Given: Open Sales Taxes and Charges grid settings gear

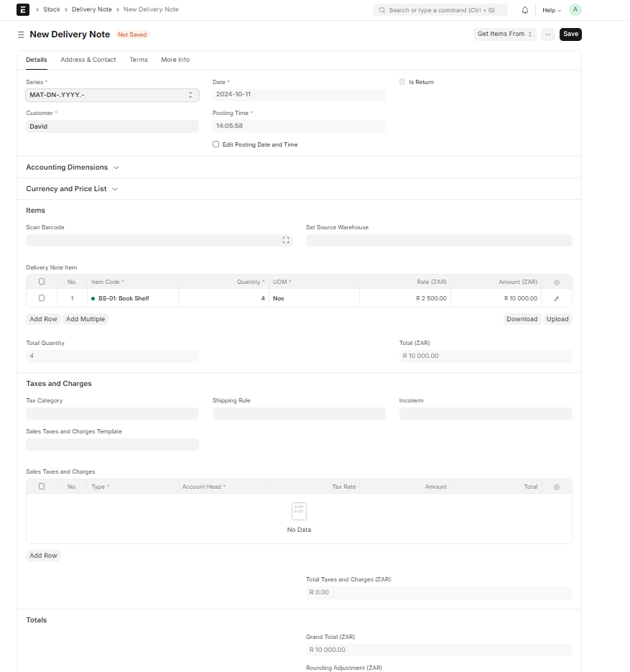Looking at the screenshot, I should tap(556, 487).
